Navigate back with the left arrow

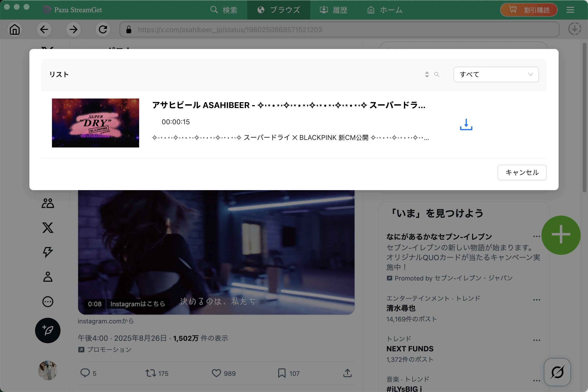click(44, 29)
